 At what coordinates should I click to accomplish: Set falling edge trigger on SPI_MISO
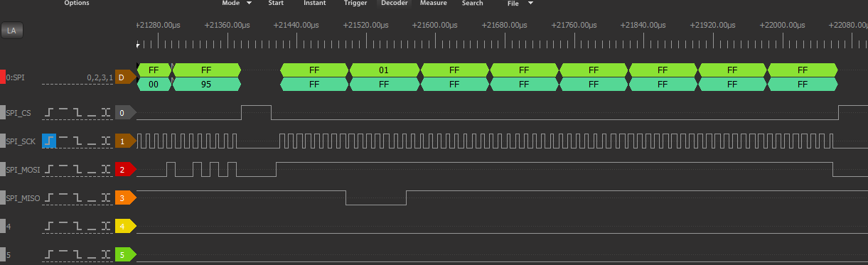point(77,198)
